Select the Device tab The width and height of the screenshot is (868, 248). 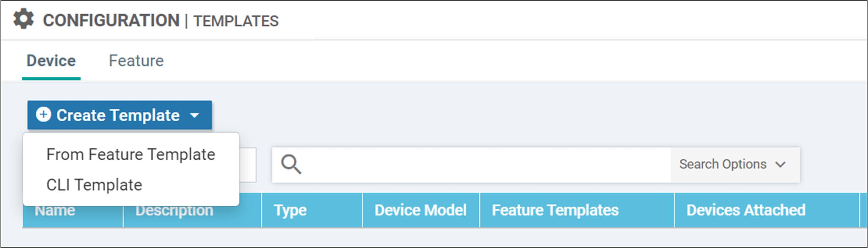(51, 61)
